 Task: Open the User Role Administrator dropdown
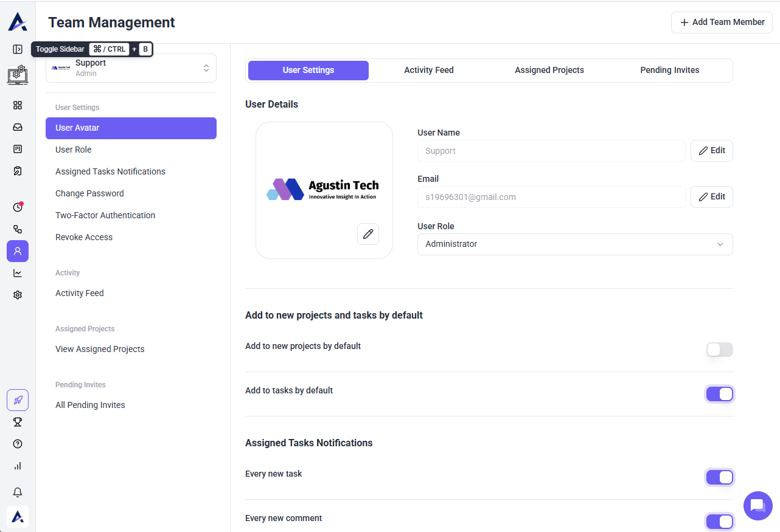[574, 244]
